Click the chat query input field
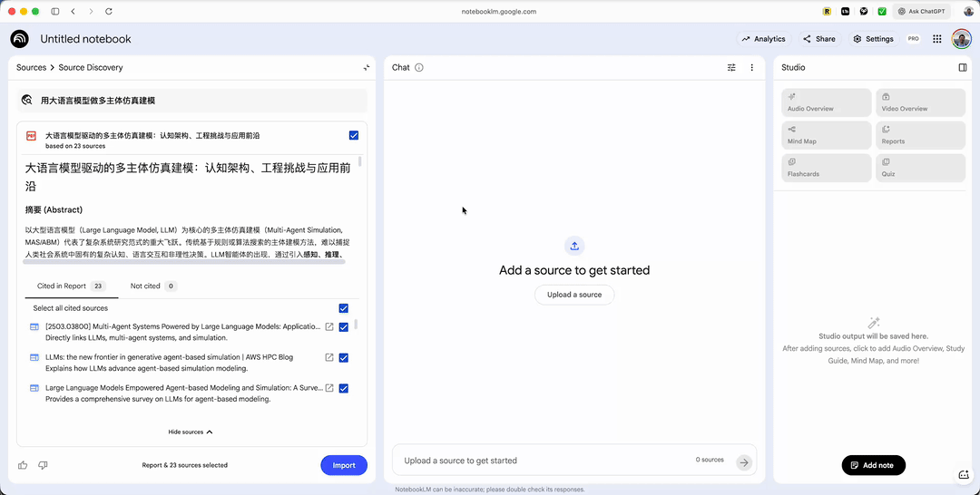This screenshot has width=980, height=495. pos(544,461)
